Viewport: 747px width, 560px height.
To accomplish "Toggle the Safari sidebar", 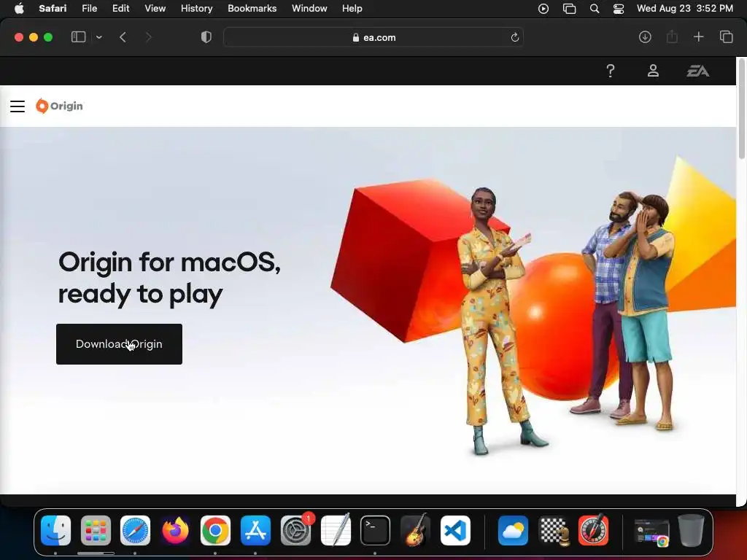I will coord(78,37).
